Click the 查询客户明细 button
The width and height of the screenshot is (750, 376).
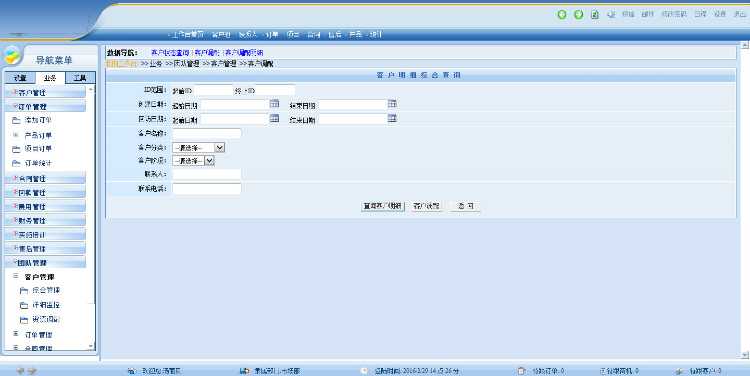383,206
